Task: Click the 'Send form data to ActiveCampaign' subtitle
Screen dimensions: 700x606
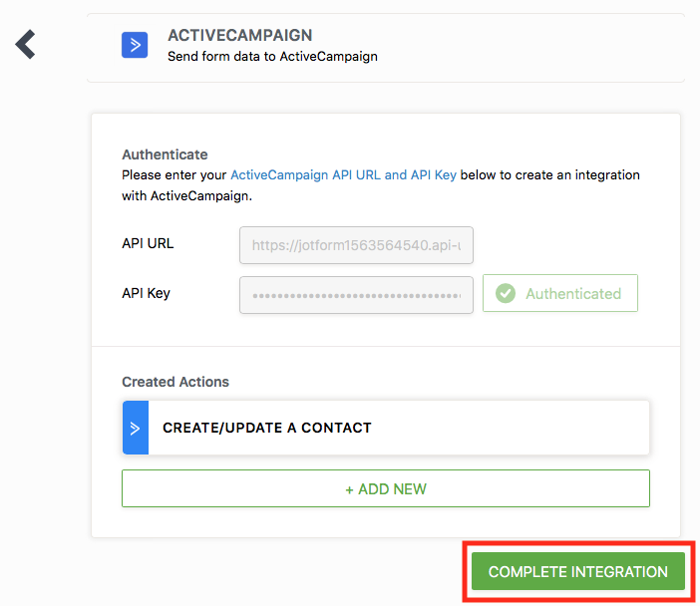Action: [272, 56]
